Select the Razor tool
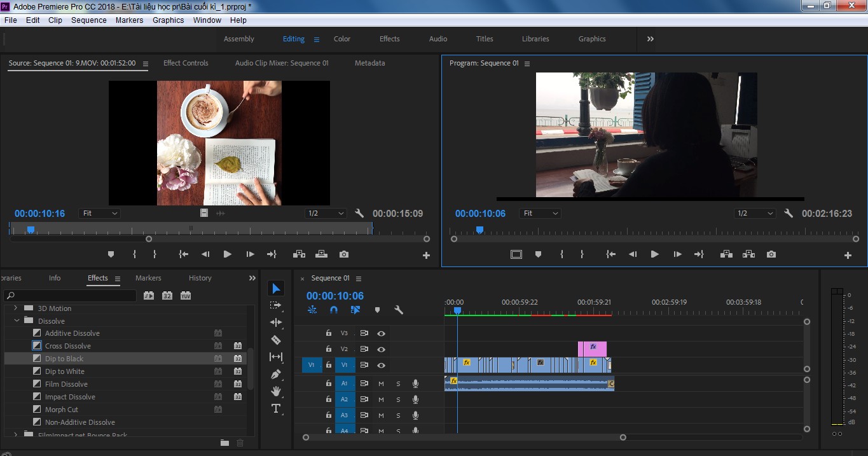This screenshot has width=868, height=456. coord(276,340)
